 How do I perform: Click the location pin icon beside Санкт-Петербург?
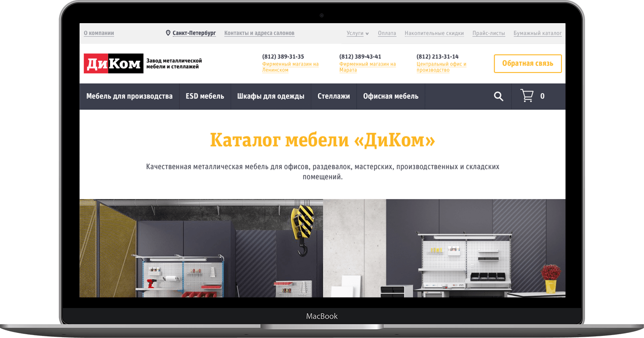coord(168,33)
